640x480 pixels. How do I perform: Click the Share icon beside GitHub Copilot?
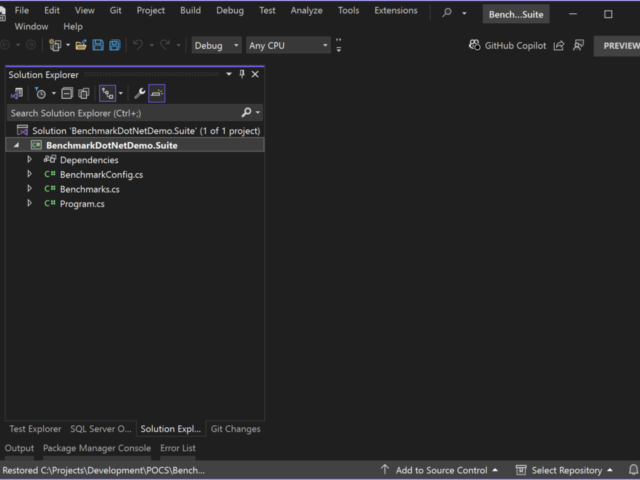pyautogui.click(x=559, y=46)
